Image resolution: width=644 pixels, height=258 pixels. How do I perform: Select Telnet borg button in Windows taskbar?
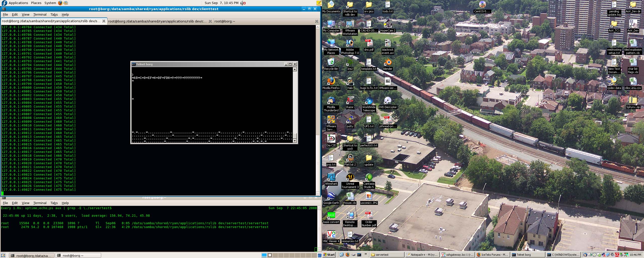tap(528, 255)
